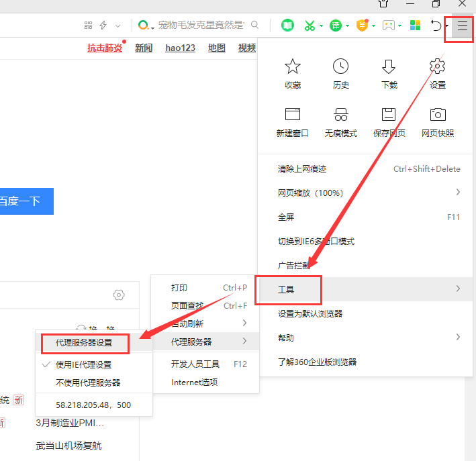
Task: Choose 打印 in tools submenu
Action: pos(206,287)
